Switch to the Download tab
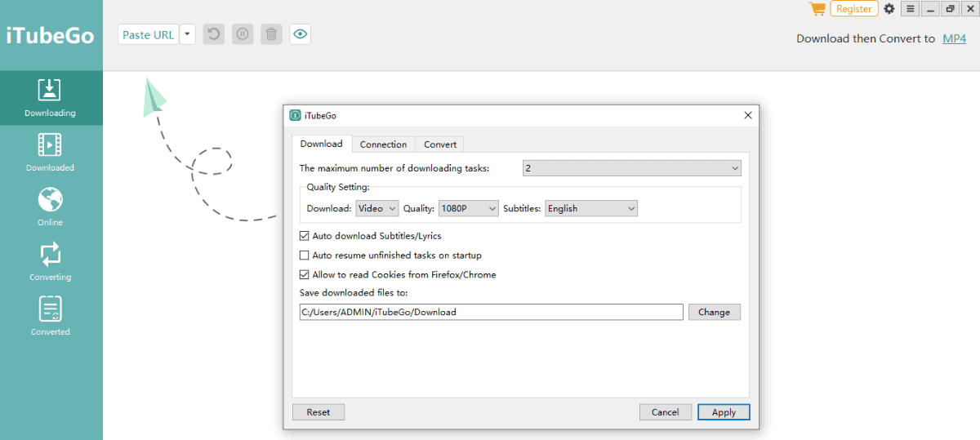Image resolution: width=980 pixels, height=440 pixels. (x=322, y=144)
